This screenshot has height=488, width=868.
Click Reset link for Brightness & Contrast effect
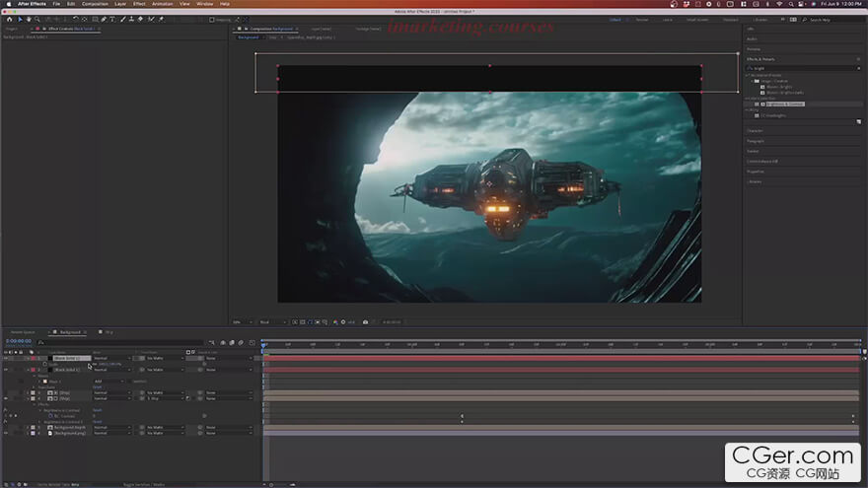pyautogui.click(x=98, y=410)
